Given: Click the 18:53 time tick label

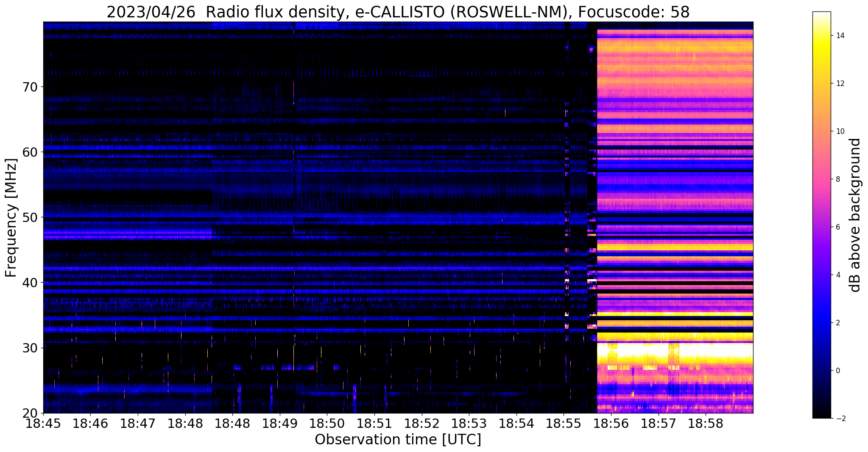Looking at the screenshot, I should (469, 424).
